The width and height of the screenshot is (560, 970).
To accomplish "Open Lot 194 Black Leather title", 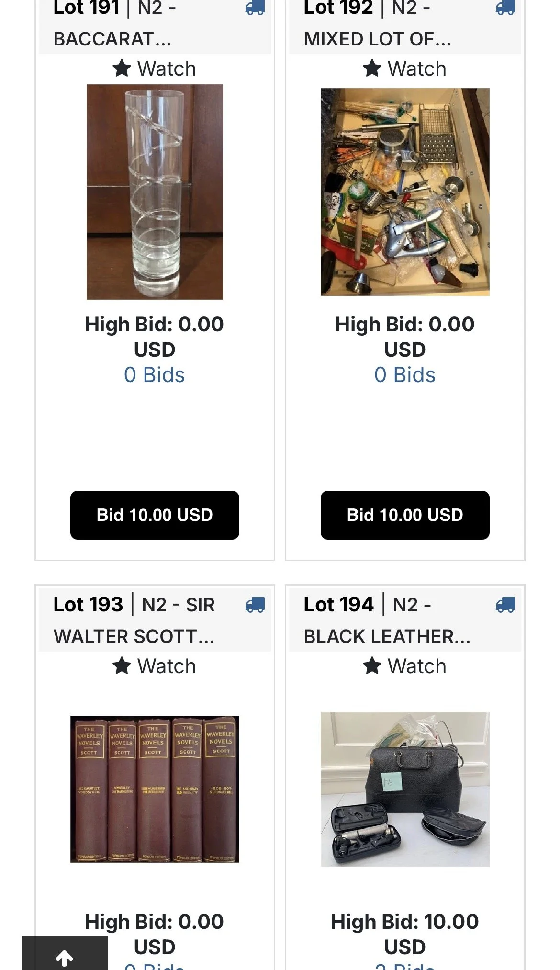I will point(387,620).
